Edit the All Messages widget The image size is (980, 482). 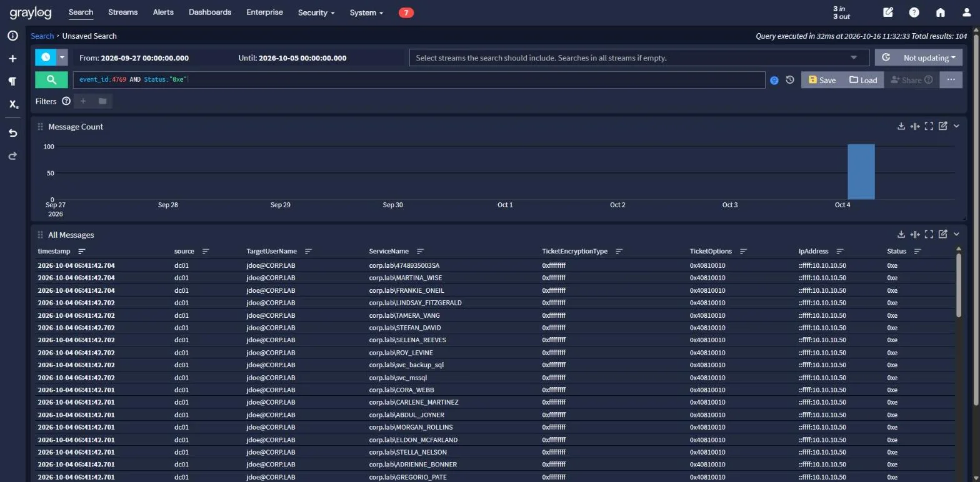942,234
